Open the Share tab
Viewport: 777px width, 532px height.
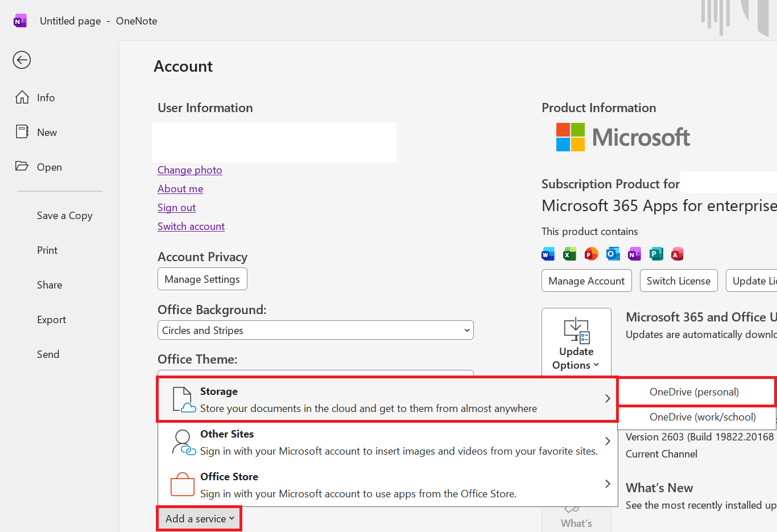pyautogui.click(x=49, y=285)
